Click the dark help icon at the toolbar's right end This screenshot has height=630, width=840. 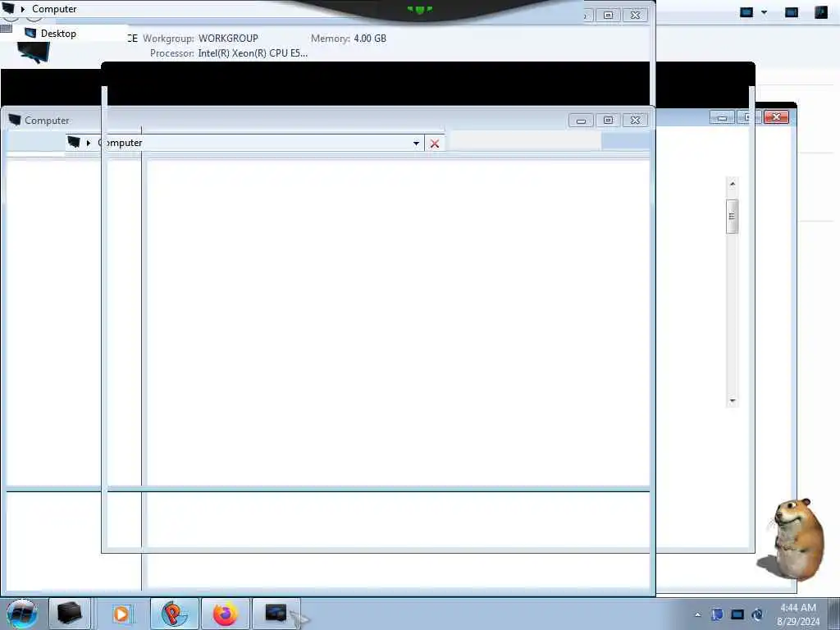tap(820, 12)
